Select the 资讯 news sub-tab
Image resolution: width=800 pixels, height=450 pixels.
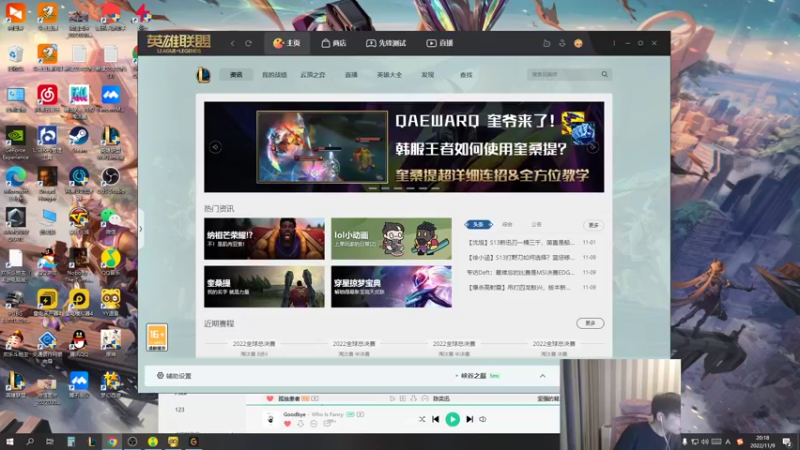point(236,74)
